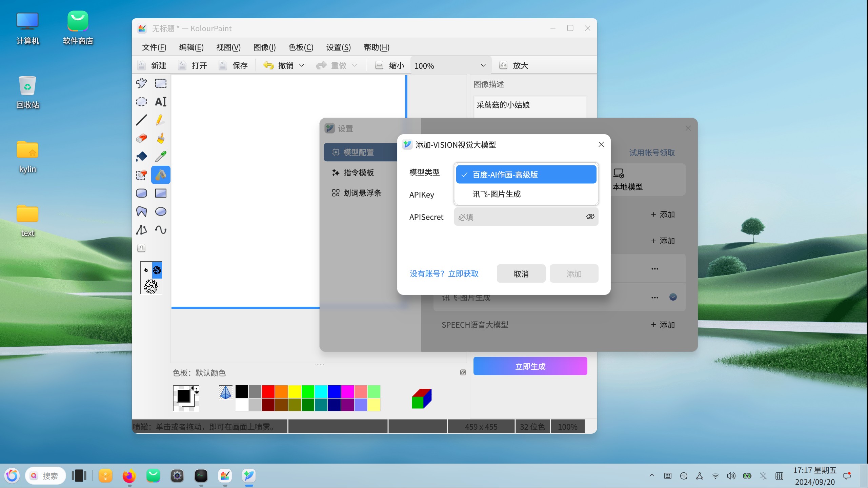Viewport: 868px width, 488px height.
Task: Click the 添加 button in add-model dialog
Action: (x=574, y=273)
